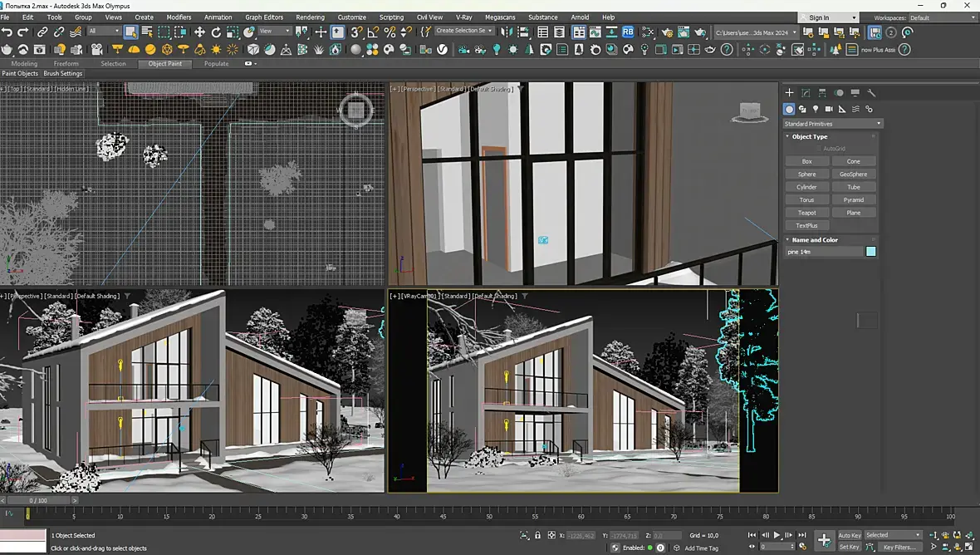This screenshot has height=555, width=980.
Task: Open the project path dropdown
Action: pyautogui.click(x=757, y=32)
